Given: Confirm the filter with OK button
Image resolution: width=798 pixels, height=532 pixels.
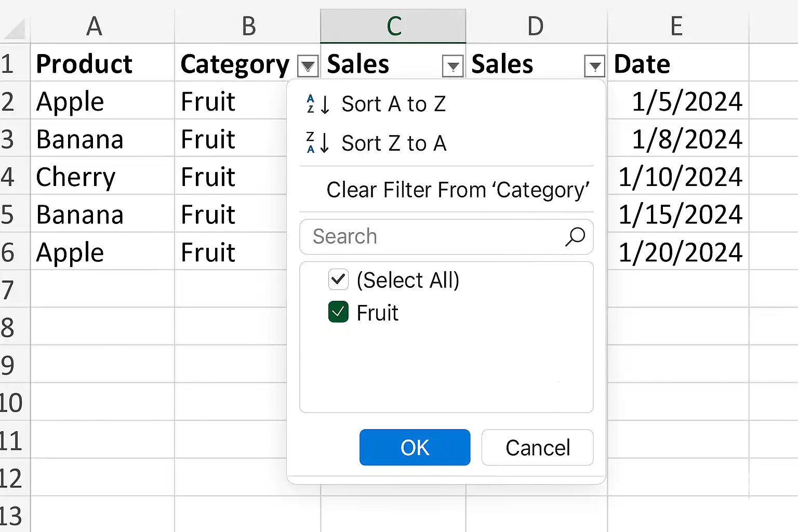Looking at the screenshot, I should pos(415,447).
